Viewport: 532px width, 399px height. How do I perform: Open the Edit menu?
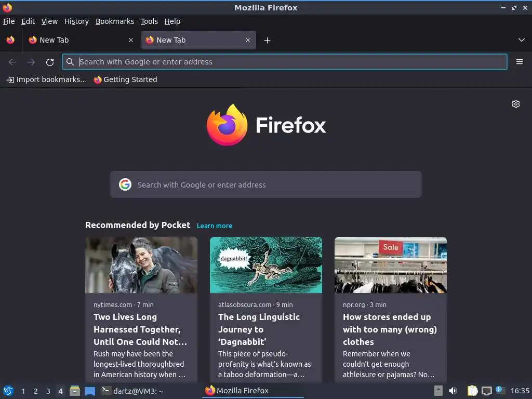pos(28,21)
